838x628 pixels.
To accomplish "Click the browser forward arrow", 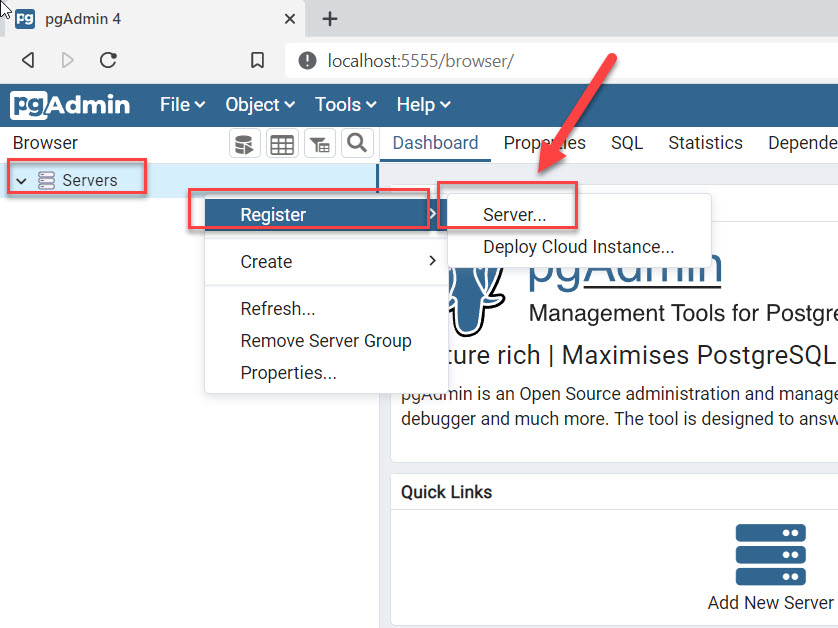I will coord(67,60).
